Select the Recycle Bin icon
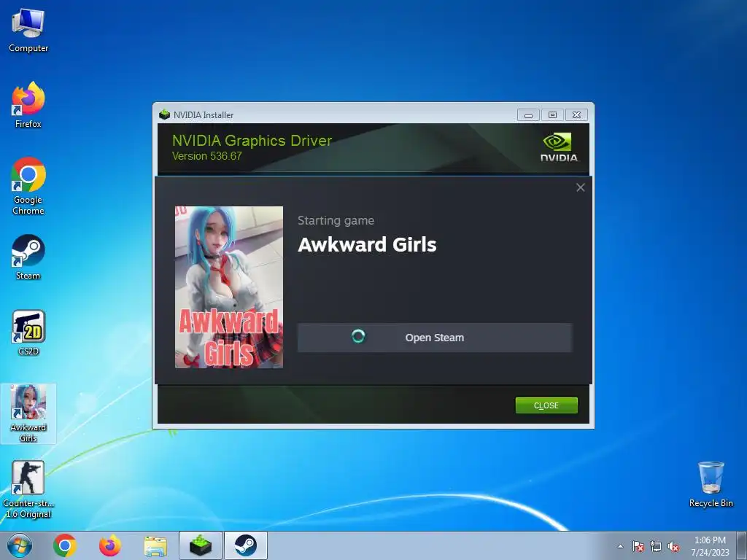Image resolution: width=747 pixels, height=560 pixels. click(711, 484)
